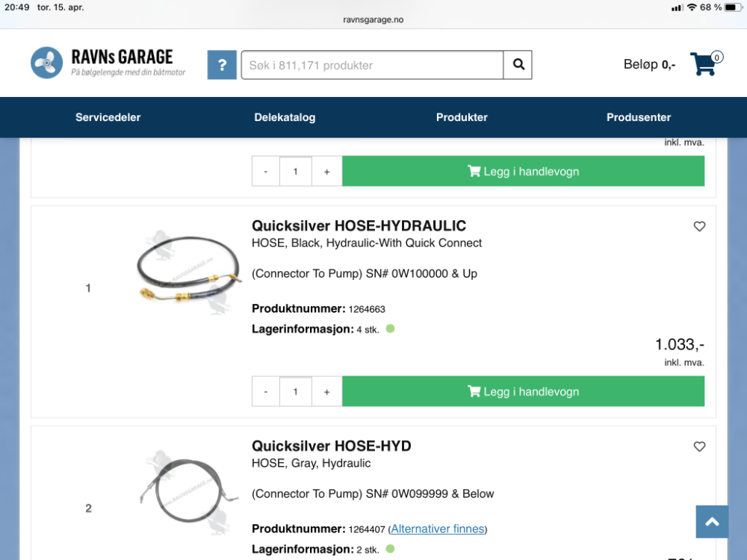Click the Alternativer finnes link

437,529
